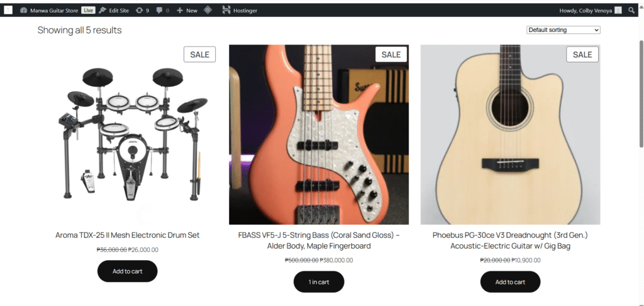
Task: Click the Phoebus acoustic guitar product image
Action: click(510, 135)
